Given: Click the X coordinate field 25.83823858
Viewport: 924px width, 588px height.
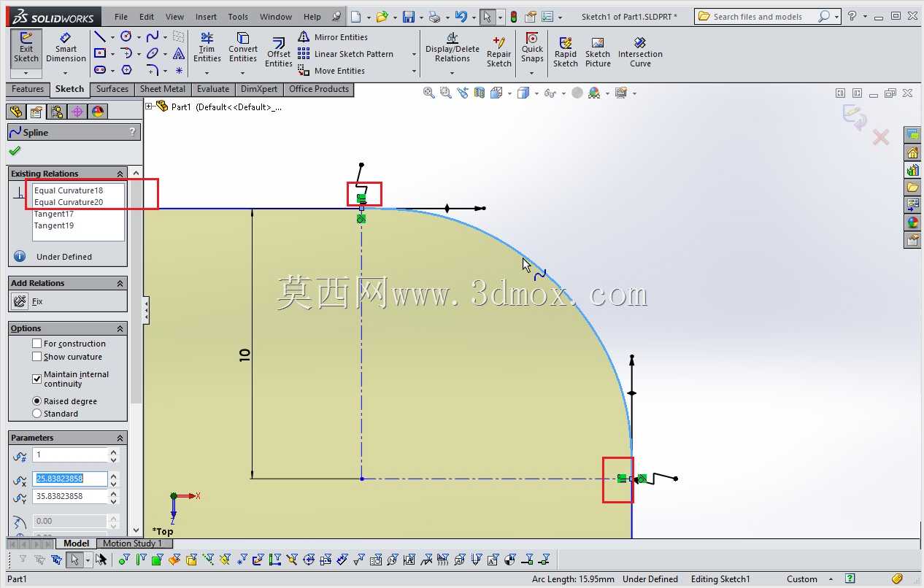Looking at the screenshot, I should point(70,479).
